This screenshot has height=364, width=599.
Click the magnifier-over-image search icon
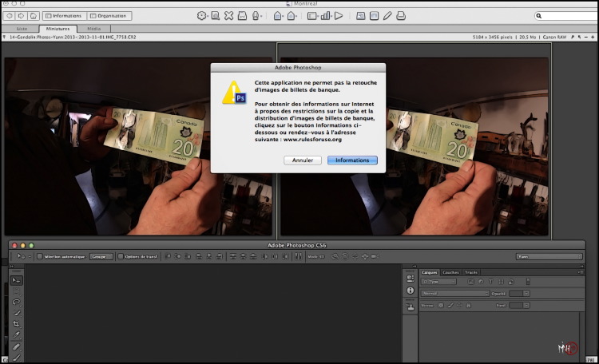click(x=216, y=16)
